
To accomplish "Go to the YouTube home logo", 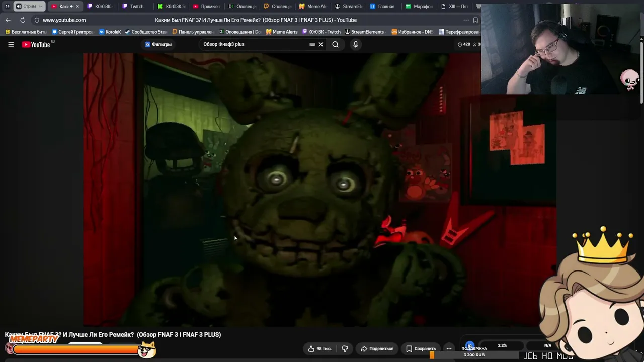I will [x=36, y=44].
